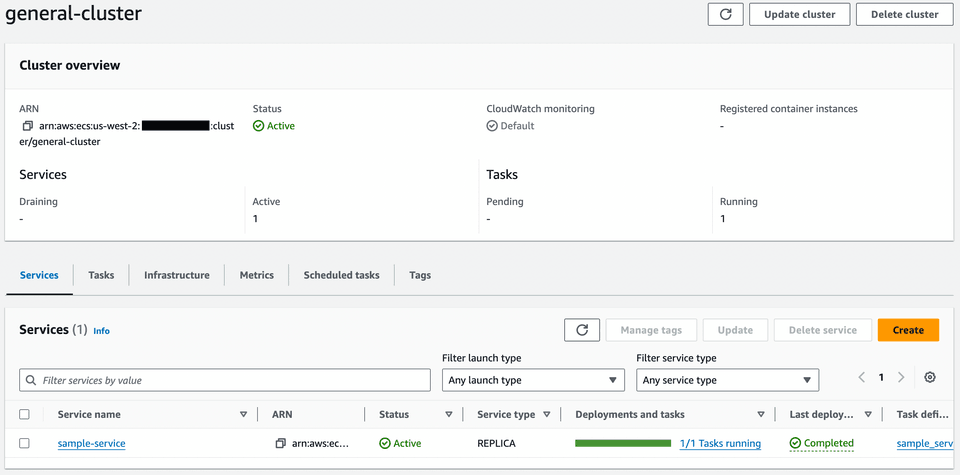This screenshot has width=960, height=475.
Task: Click the Manage tags button
Action: pos(651,330)
